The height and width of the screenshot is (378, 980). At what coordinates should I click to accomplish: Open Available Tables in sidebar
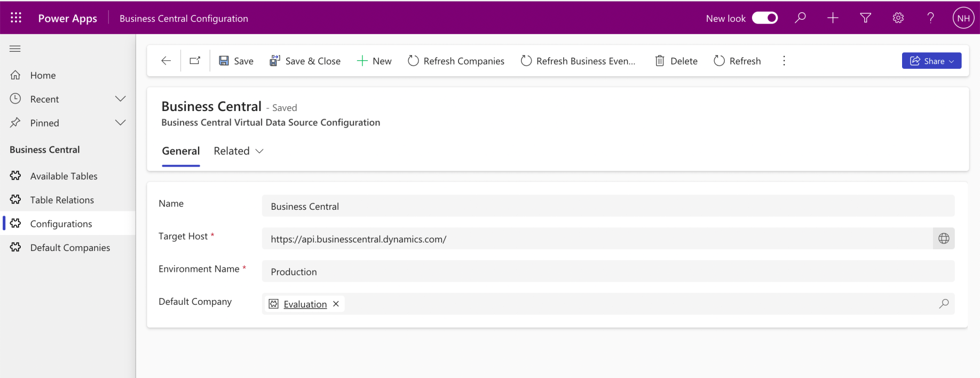coord(64,176)
